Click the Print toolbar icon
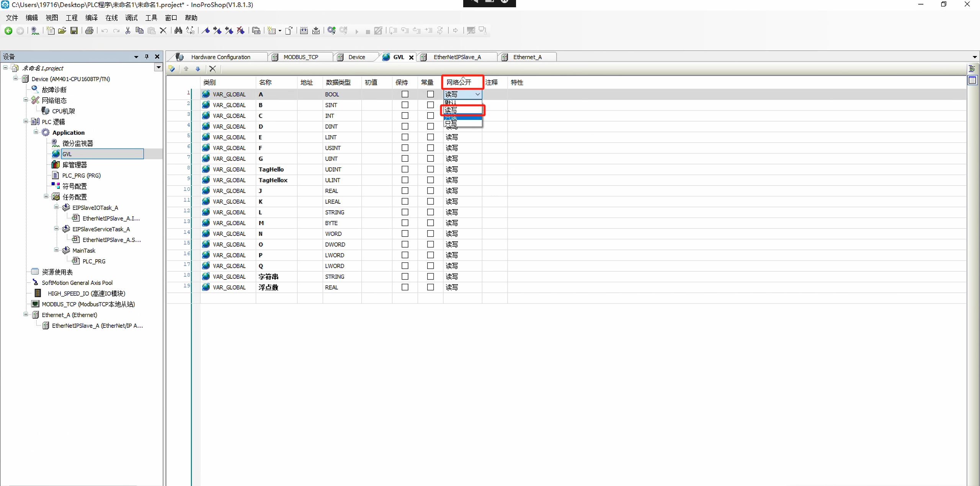Viewport: 980px width, 486px height. pos(89,31)
